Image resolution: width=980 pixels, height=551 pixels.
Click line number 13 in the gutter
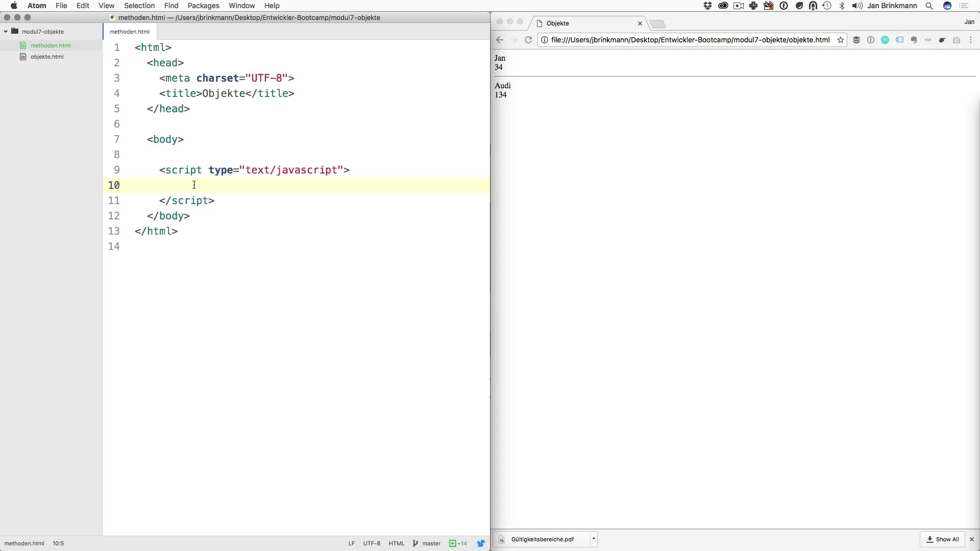point(114,231)
